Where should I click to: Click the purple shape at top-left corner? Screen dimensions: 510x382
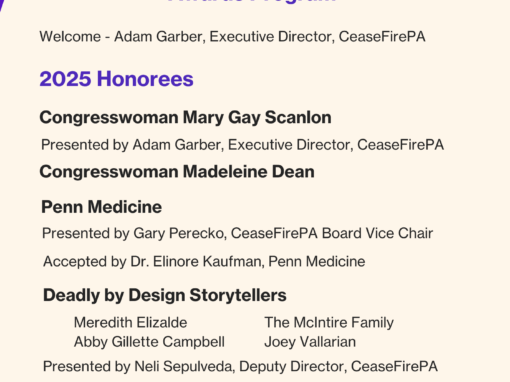click(3, 5)
